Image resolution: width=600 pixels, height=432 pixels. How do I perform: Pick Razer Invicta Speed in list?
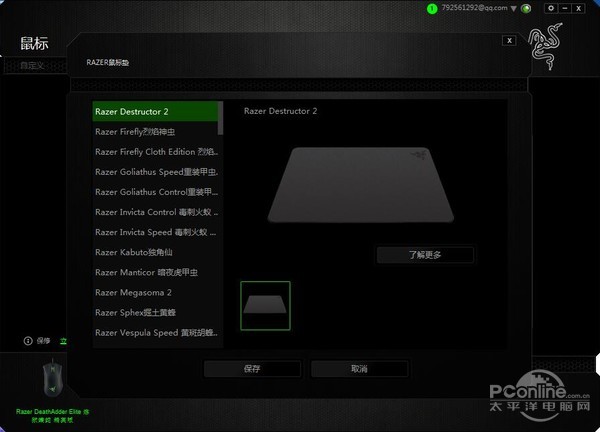(155, 232)
